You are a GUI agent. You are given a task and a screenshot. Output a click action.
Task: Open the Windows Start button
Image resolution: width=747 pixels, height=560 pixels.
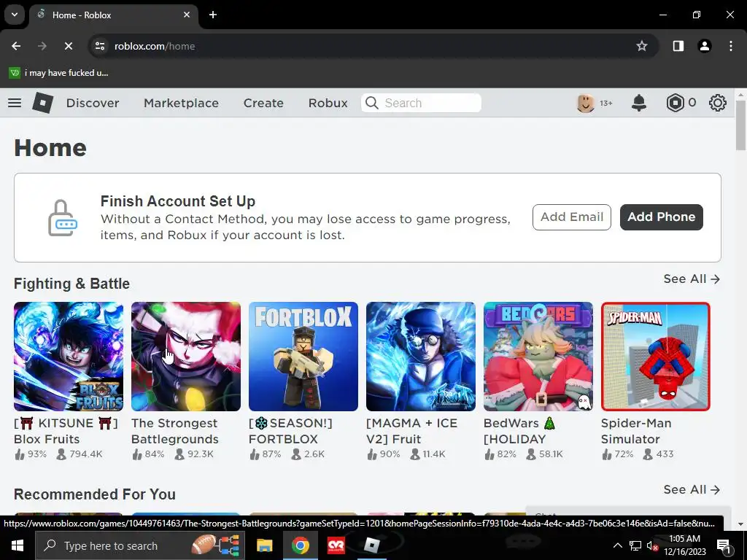[18, 545]
